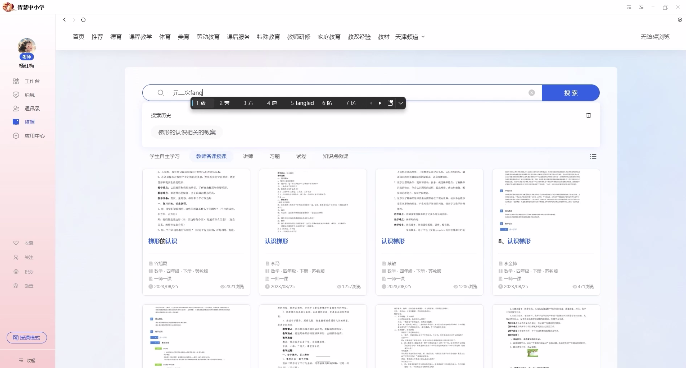The height and width of the screenshot is (368, 686).
Task: Show next page of IME candidates
Action: coord(380,103)
